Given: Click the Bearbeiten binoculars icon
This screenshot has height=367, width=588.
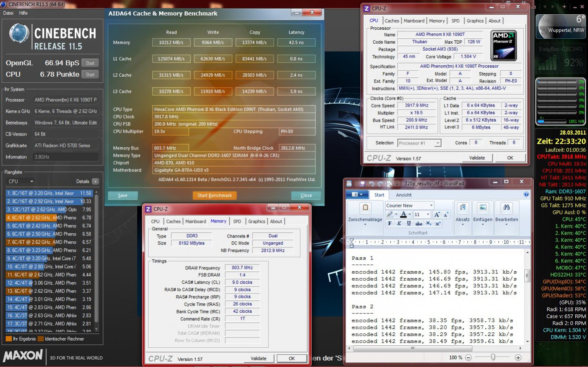Looking at the screenshot, I should point(506,207).
